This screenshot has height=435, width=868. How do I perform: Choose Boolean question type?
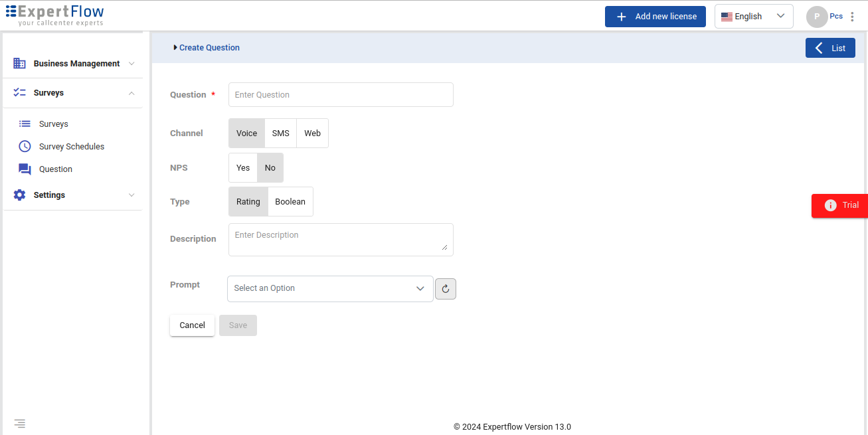[290, 202]
